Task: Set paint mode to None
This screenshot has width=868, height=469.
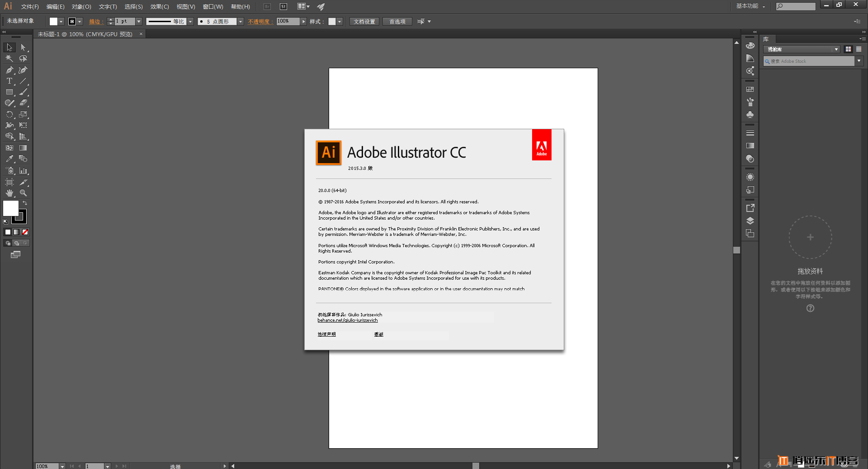Action: 25,232
